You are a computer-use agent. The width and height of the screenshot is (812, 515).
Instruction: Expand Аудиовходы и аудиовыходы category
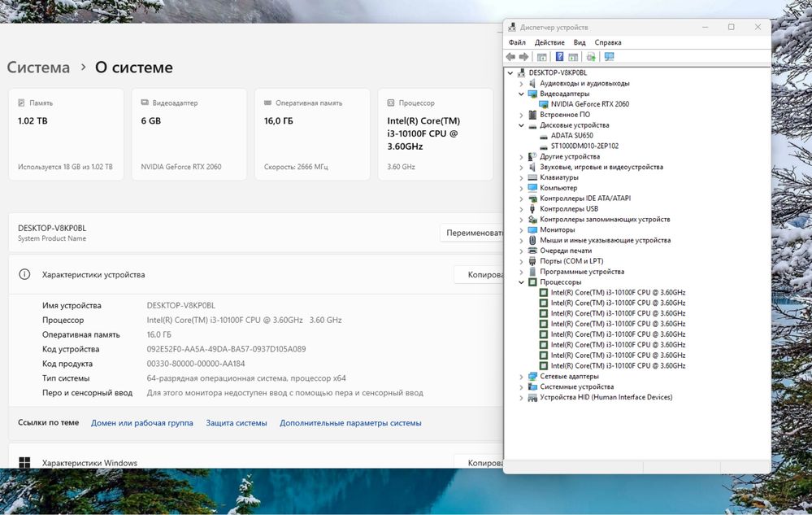(522, 84)
